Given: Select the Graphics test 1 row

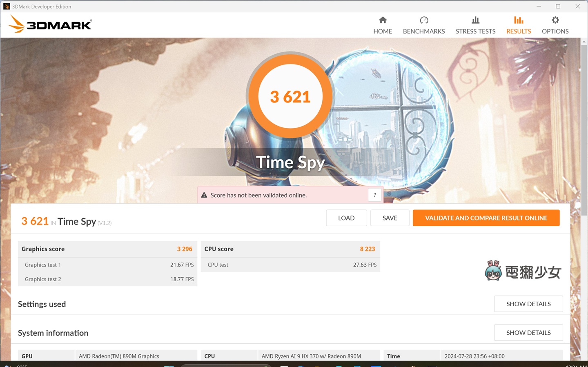Looking at the screenshot, I should (108, 265).
